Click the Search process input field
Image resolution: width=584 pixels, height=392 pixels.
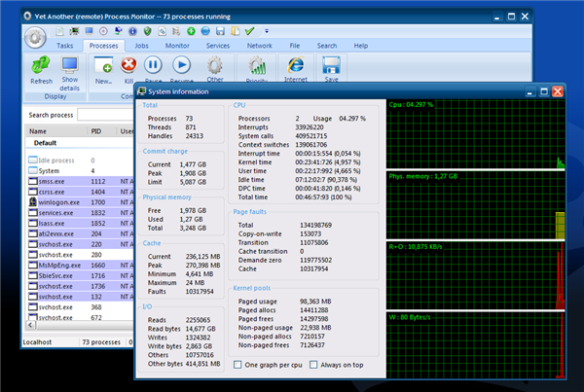[106, 115]
